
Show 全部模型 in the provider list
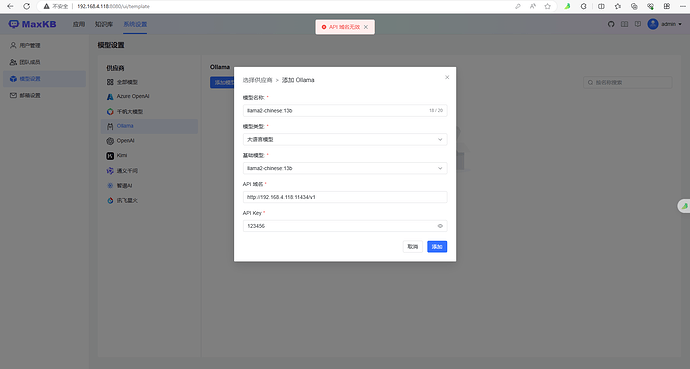coord(149,82)
